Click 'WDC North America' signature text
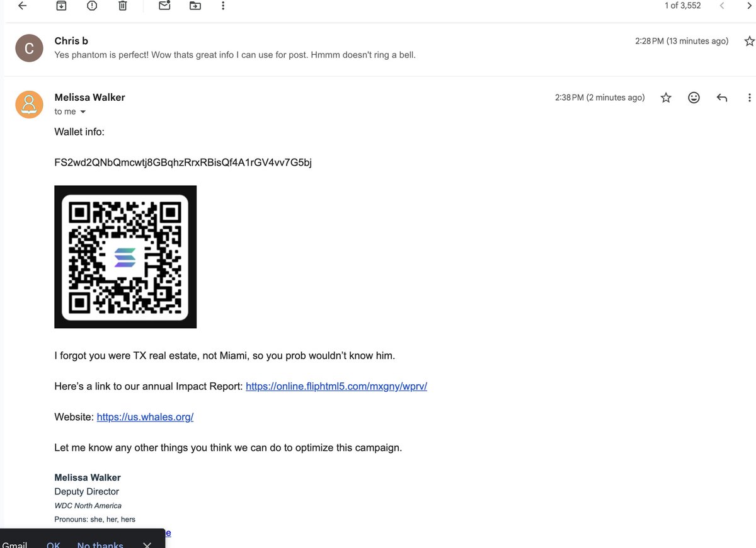Viewport: 756px width, 548px height. click(x=88, y=506)
